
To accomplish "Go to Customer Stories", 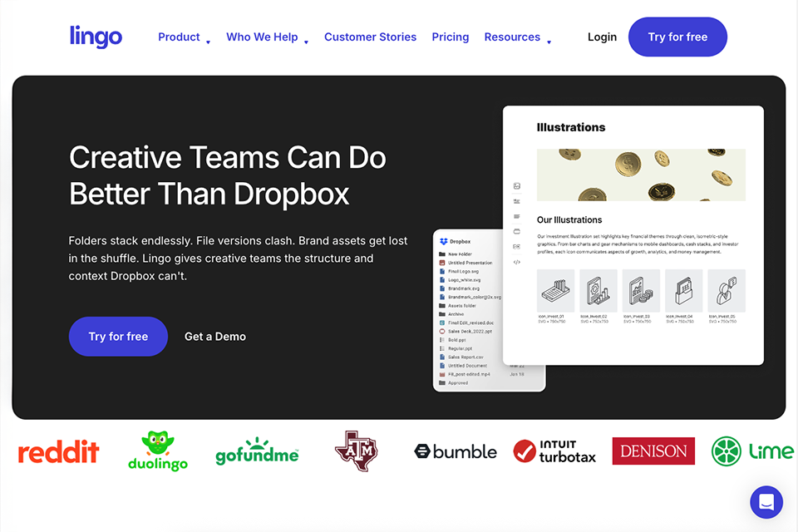I will [x=370, y=37].
